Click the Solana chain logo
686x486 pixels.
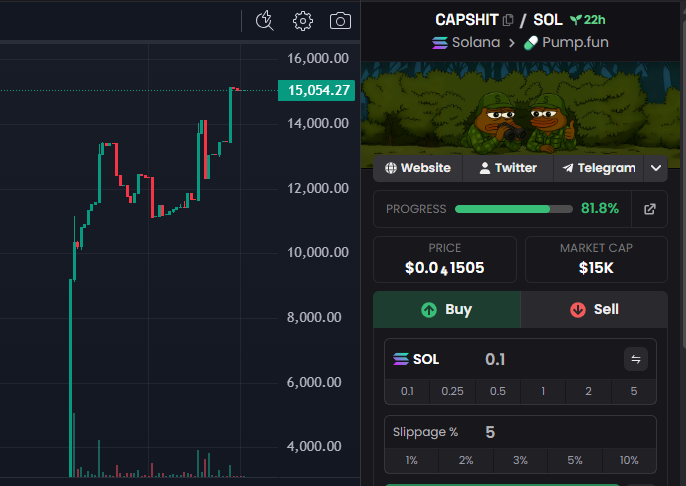440,43
